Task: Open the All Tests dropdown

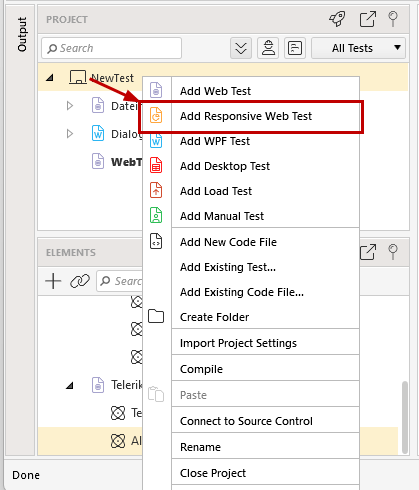Action: [x=358, y=48]
